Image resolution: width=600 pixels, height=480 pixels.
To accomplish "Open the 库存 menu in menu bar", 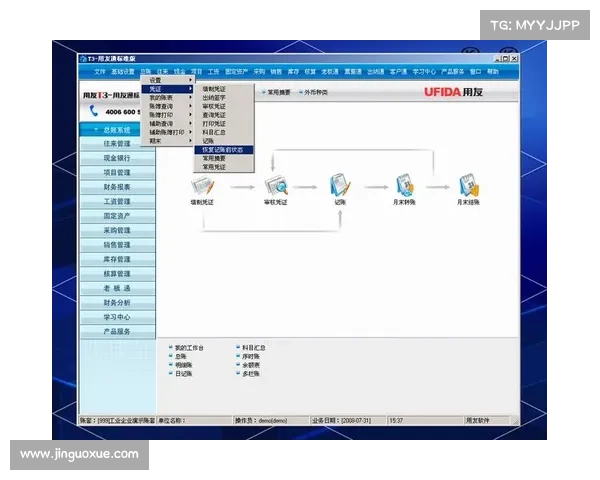I will 293,72.
